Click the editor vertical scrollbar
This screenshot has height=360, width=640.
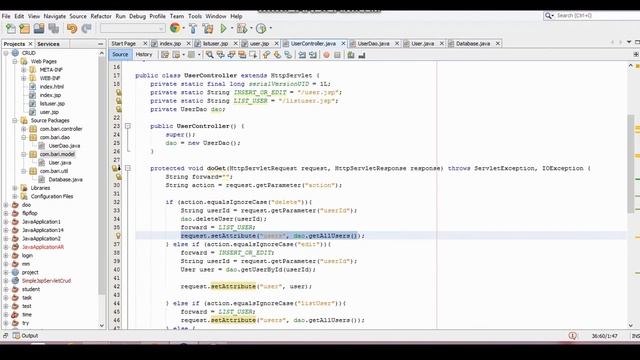click(631, 163)
